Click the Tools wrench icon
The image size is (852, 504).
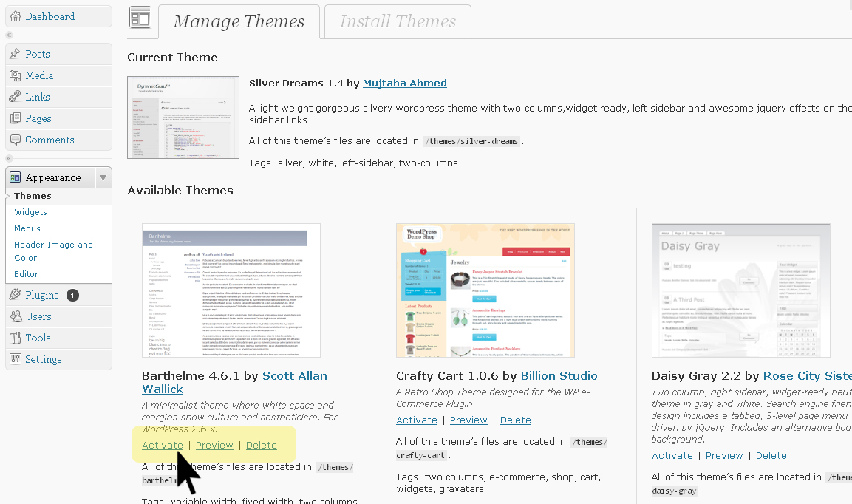tap(15, 338)
